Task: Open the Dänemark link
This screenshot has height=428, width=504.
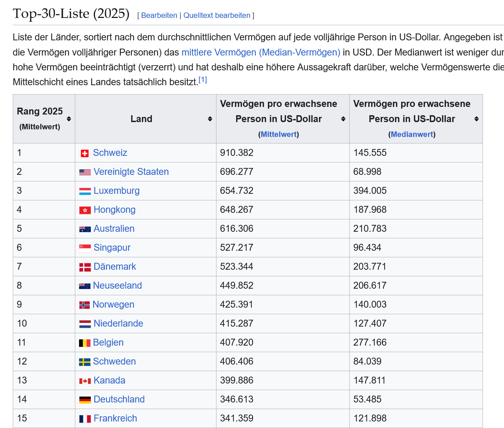Action: tap(115, 267)
